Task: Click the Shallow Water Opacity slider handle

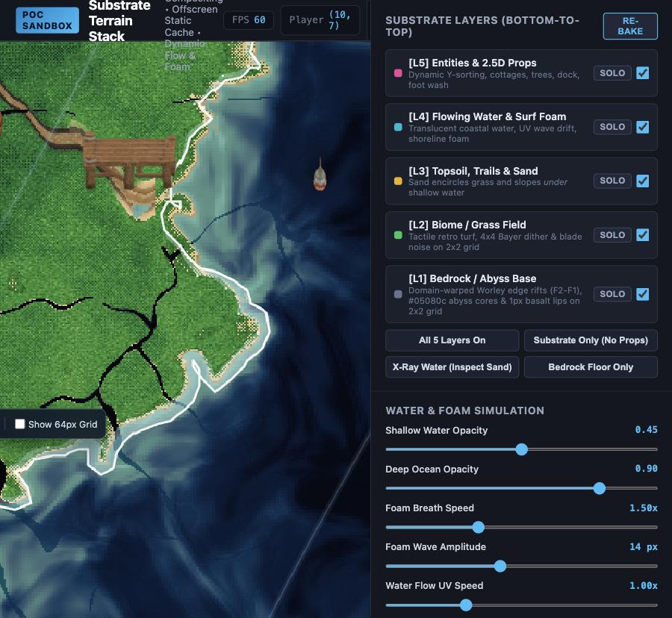Action: [x=522, y=449]
